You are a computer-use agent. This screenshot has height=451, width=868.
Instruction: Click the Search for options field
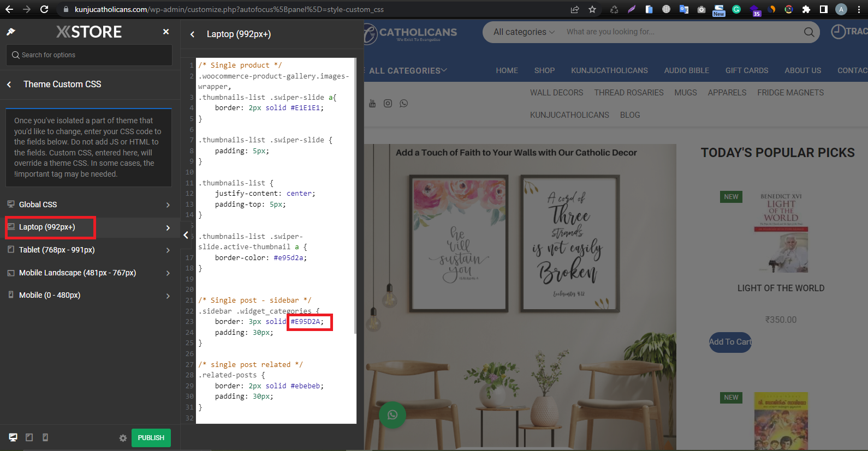pyautogui.click(x=89, y=55)
